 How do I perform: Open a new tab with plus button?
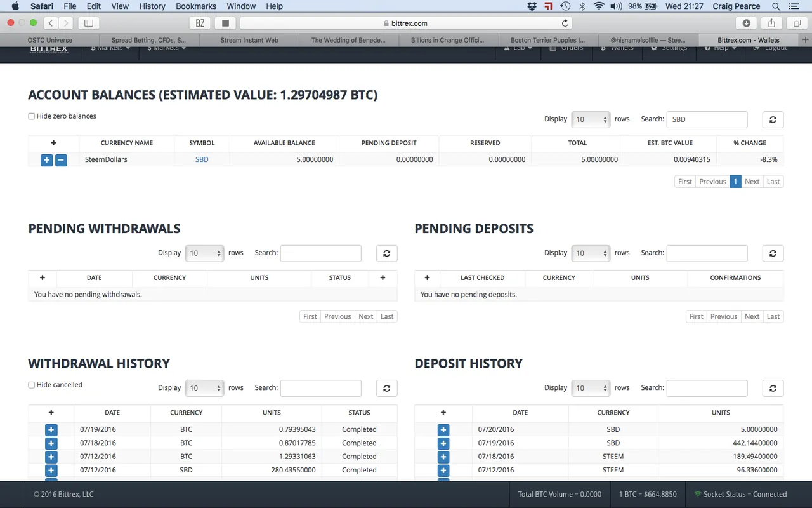[805, 40]
